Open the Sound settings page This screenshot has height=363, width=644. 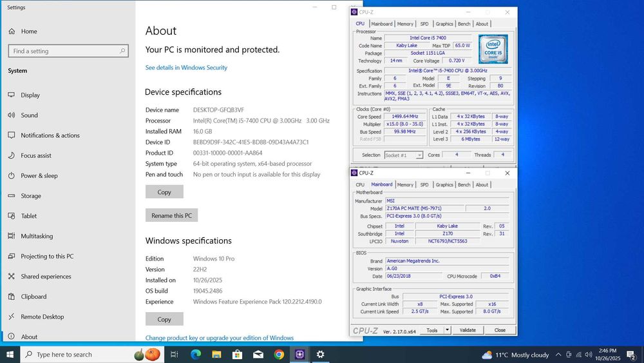29,115
